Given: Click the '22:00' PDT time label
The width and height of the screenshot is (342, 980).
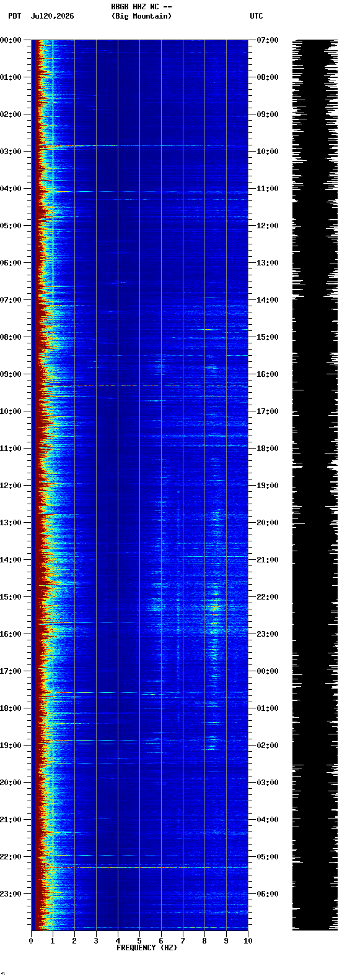Looking at the screenshot, I should click(x=11, y=857).
